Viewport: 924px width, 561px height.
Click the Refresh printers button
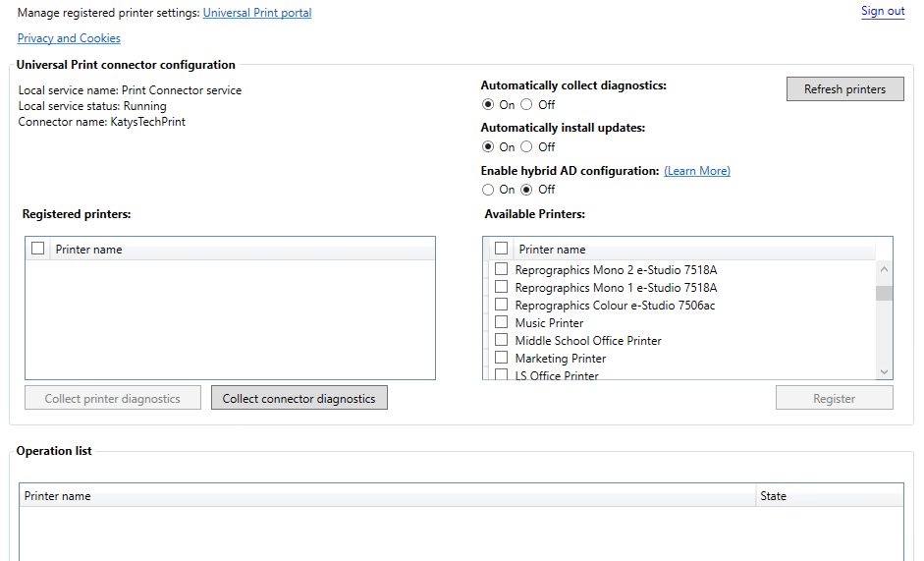[844, 89]
